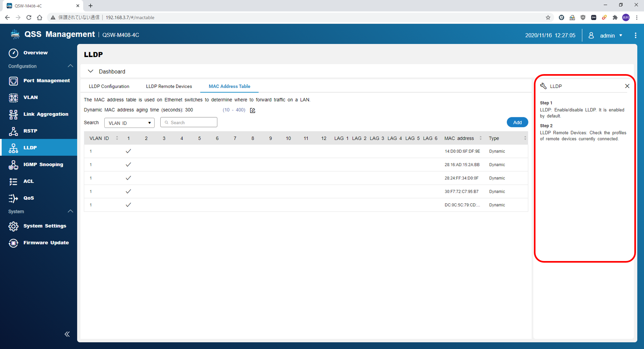Collapse sidebar with double-chevron icon

67,334
